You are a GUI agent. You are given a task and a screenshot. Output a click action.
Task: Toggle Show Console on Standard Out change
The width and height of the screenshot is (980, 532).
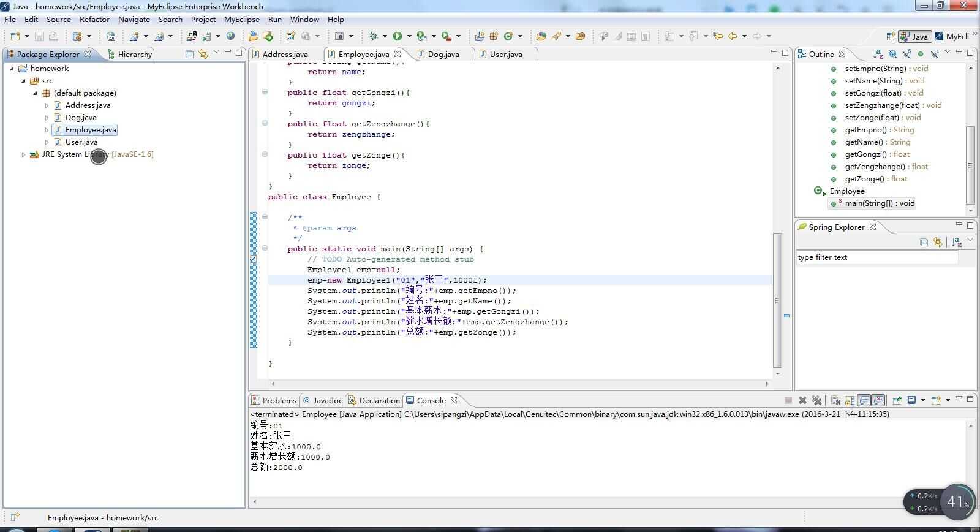click(x=864, y=400)
